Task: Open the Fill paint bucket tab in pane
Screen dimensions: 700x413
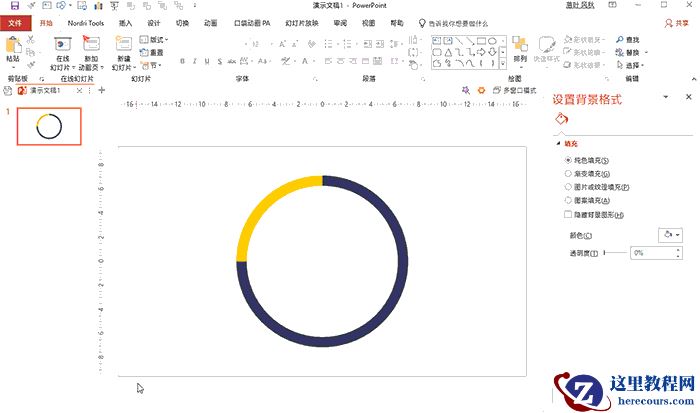Action: point(561,119)
